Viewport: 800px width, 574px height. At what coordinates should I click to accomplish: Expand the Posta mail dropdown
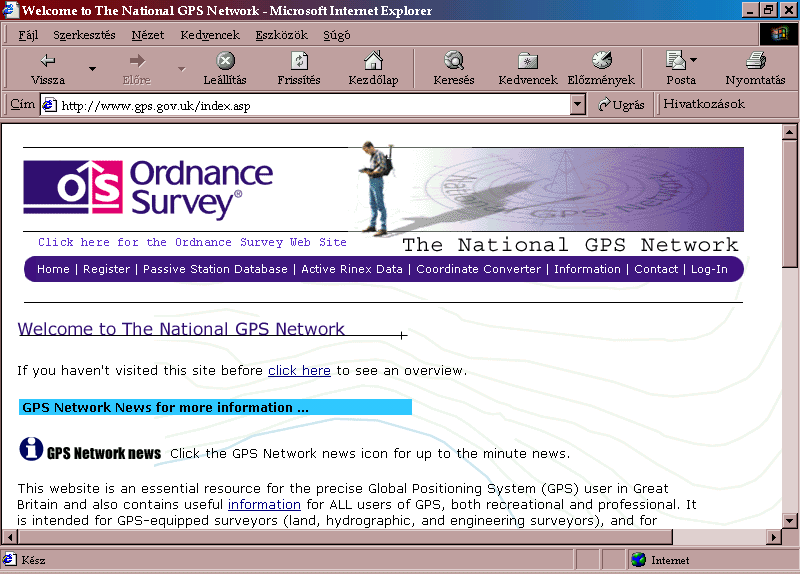[x=694, y=61]
